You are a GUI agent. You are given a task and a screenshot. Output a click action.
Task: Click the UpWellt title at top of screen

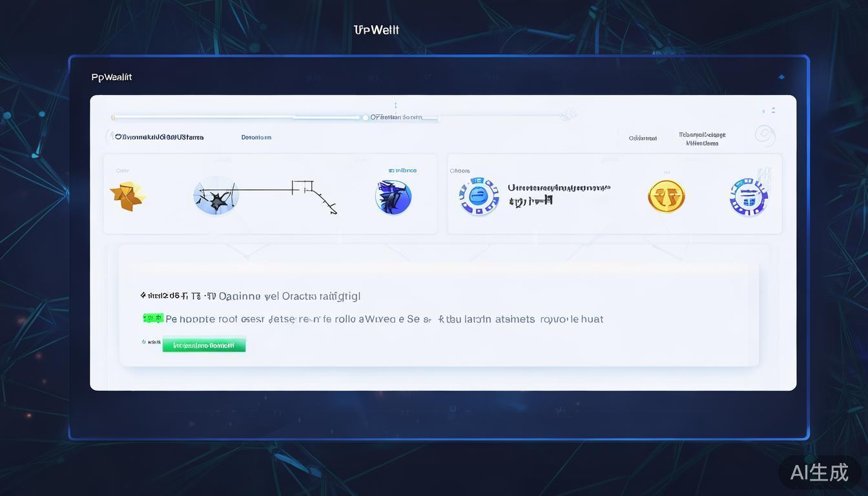click(x=377, y=30)
